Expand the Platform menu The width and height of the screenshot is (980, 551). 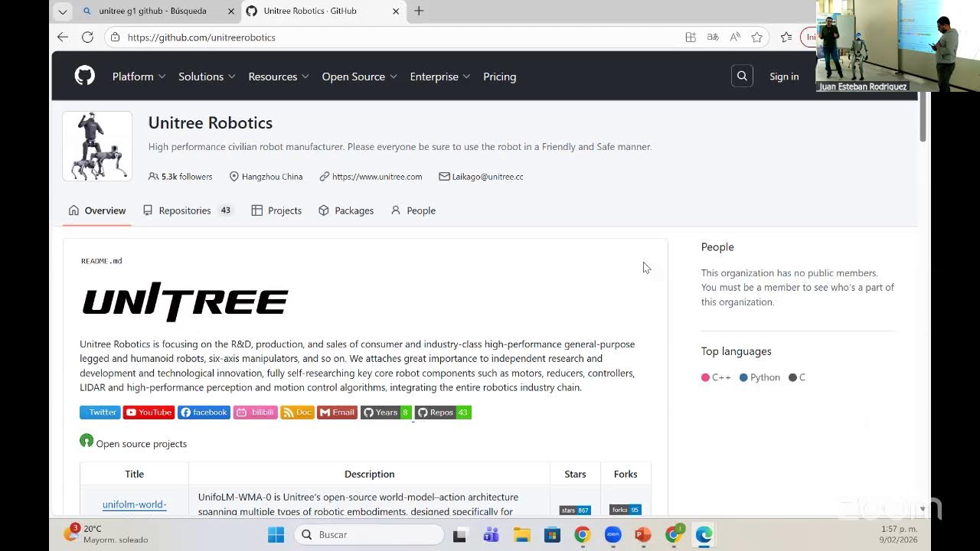pos(139,77)
